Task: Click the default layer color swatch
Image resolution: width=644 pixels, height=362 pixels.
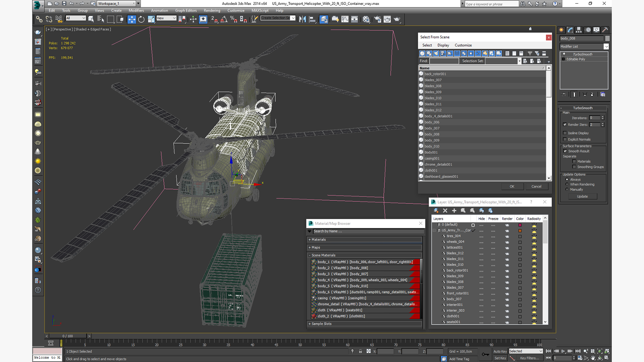Action: tap(520, 225)
